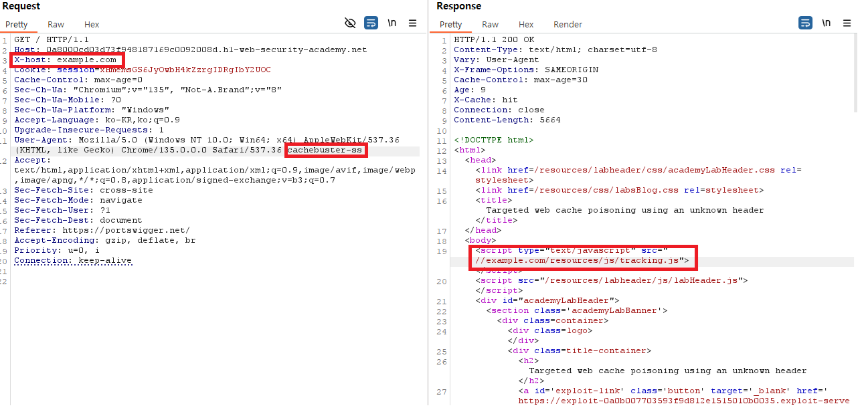868x418 pixels.
Task: Click the 'Connection: close' response header
Action: (x=499, y=110)
